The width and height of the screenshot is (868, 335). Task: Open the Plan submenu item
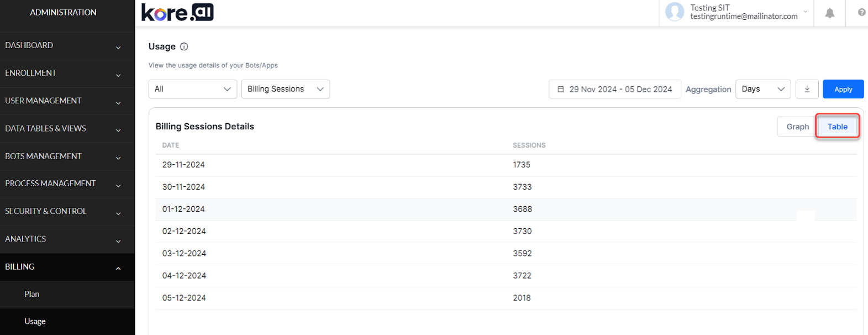(x=32, y=294)
